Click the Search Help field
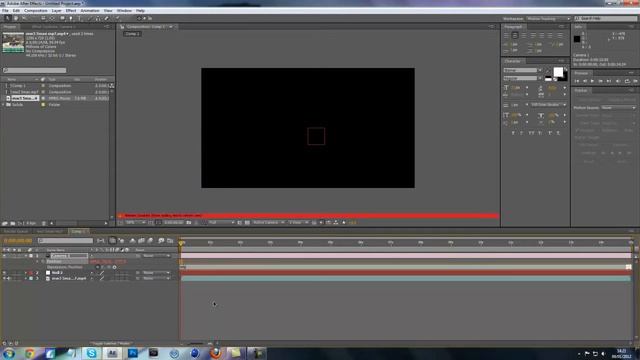This screenshot has width=640, height=360. (x=606, y=19)
